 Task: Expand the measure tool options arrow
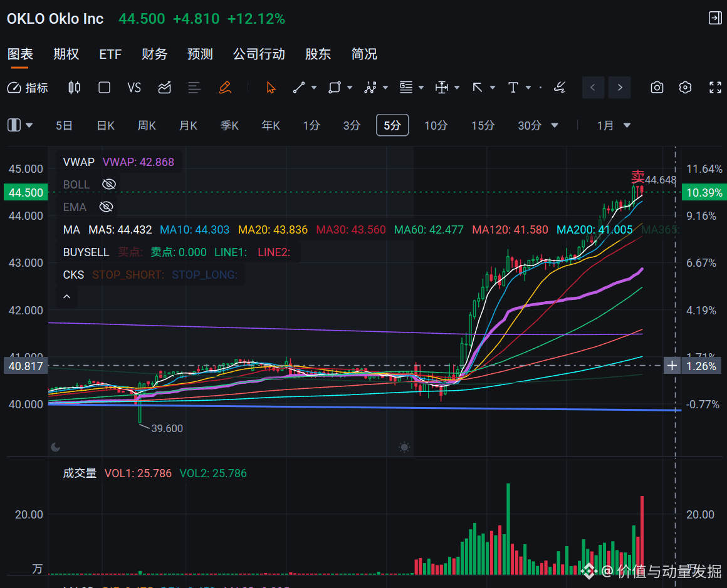coord(457,88)
